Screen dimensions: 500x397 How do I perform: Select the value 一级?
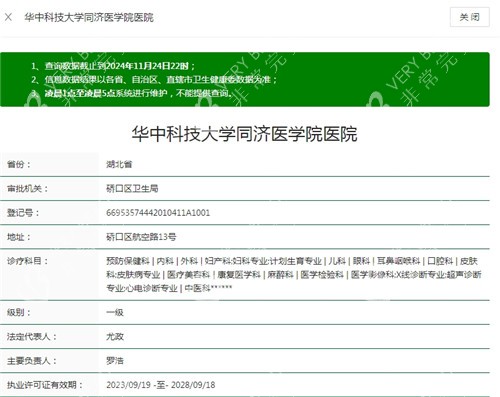click(x=115, y=312)
